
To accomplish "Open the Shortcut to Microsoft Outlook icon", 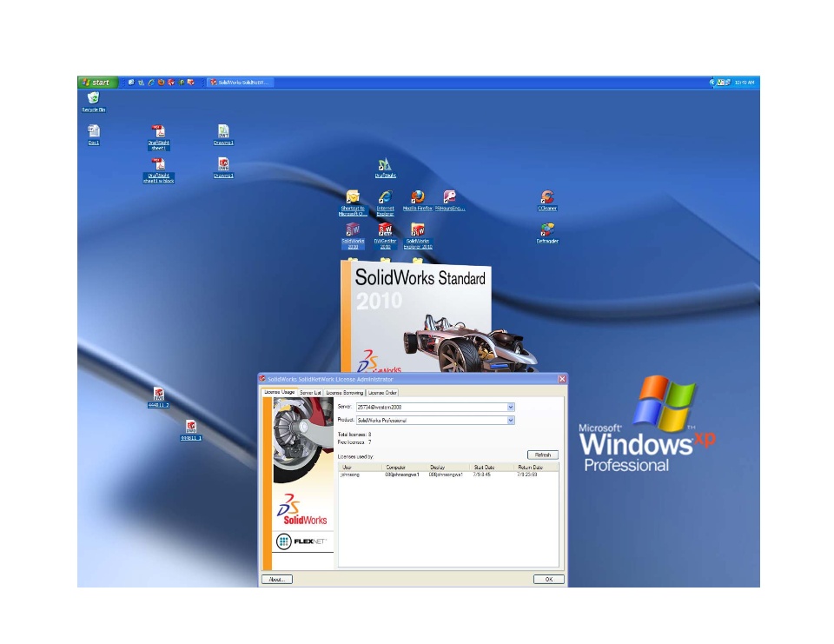I will [353, 203].
